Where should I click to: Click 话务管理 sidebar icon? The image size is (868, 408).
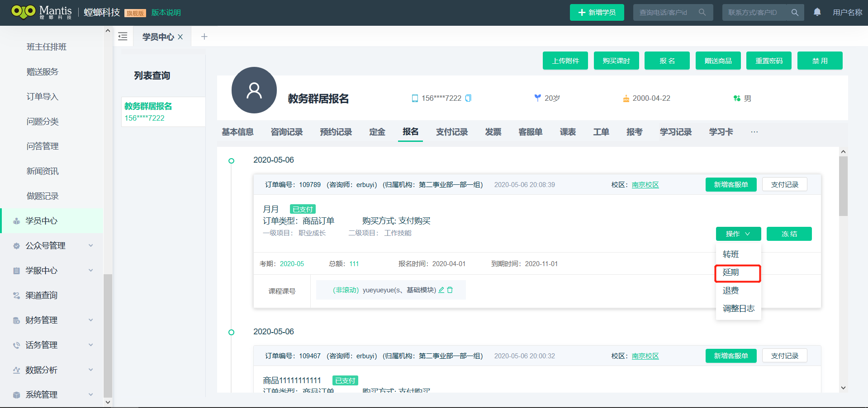tap(17, 345)
